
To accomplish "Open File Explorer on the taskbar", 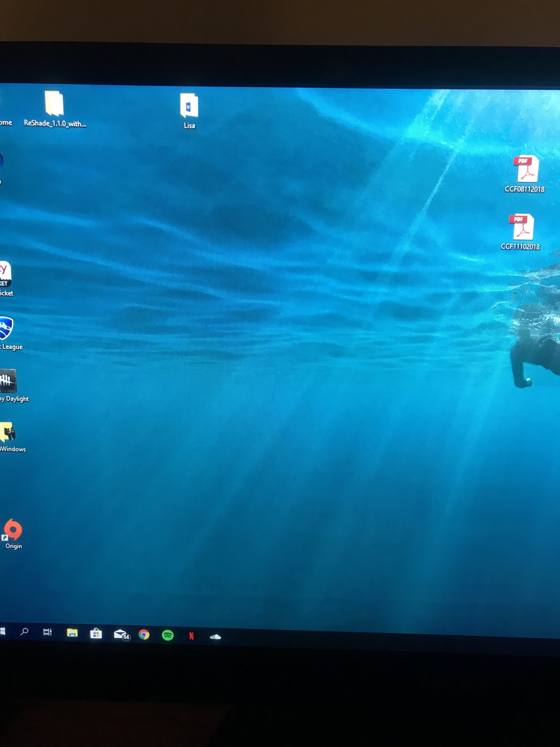I will (72, 633).
